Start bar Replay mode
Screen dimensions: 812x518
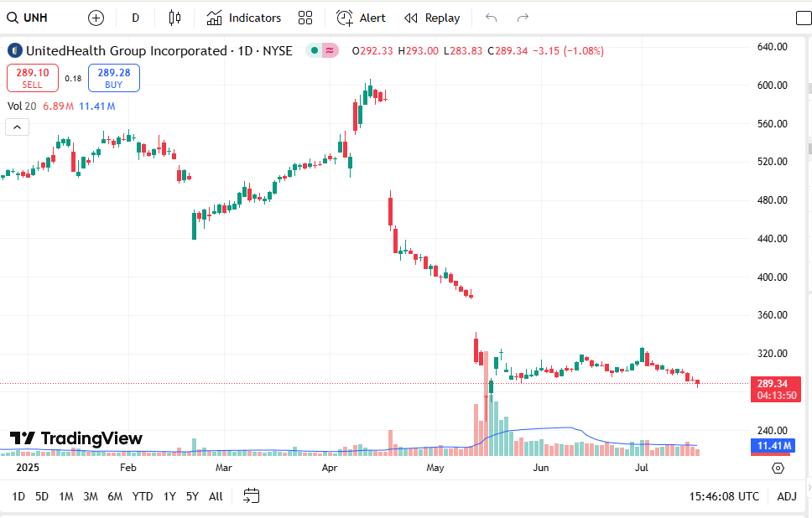point(432,18)
